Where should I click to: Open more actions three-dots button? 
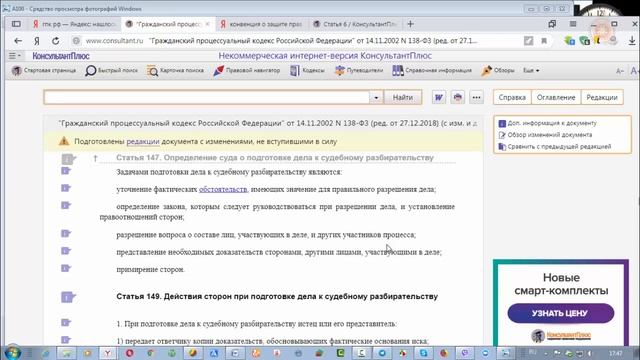pos(476,98)
